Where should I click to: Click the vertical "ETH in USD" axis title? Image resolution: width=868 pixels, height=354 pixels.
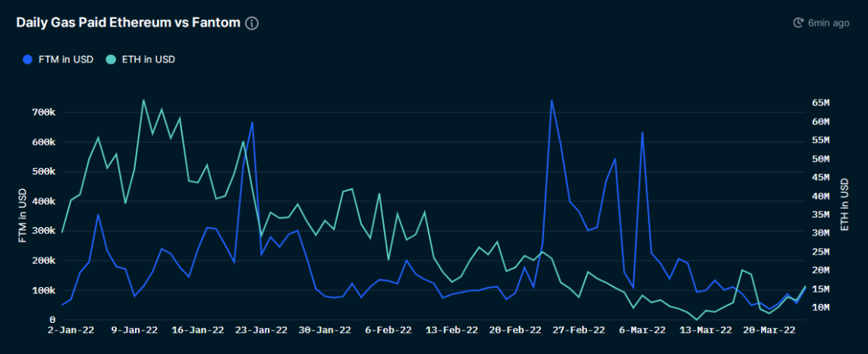click(x=844, y=205)
